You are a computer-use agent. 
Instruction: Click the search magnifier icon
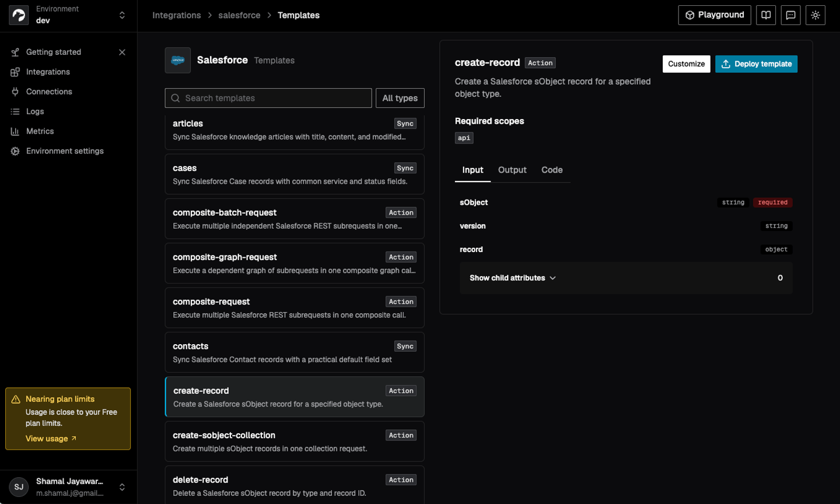[x=176, y=98]
